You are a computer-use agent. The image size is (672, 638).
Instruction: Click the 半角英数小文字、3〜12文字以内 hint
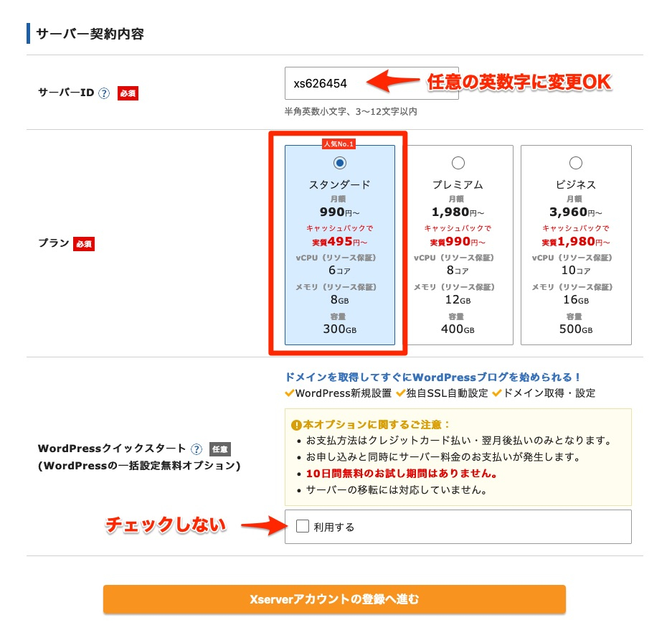[x=351, y=111]
